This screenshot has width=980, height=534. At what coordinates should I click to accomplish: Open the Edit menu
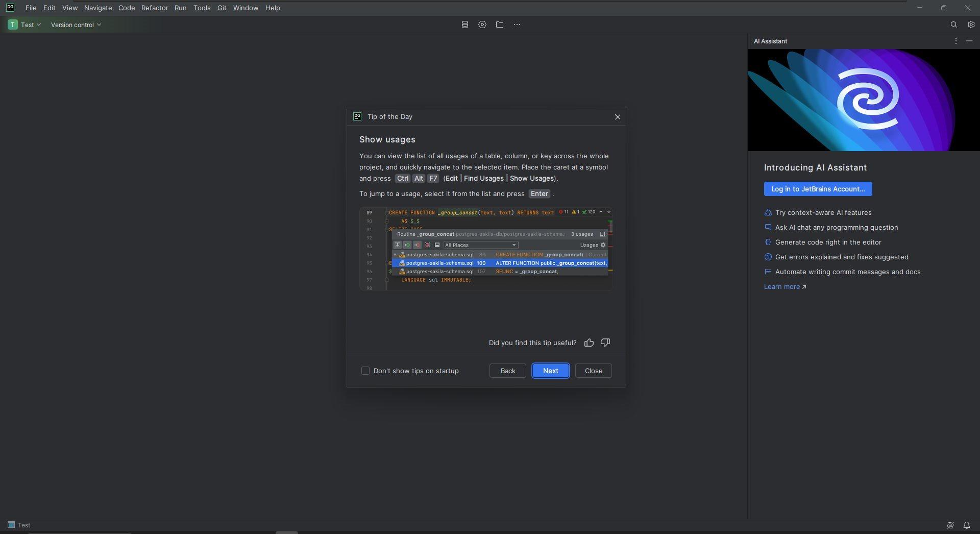[x=49, y=8]
